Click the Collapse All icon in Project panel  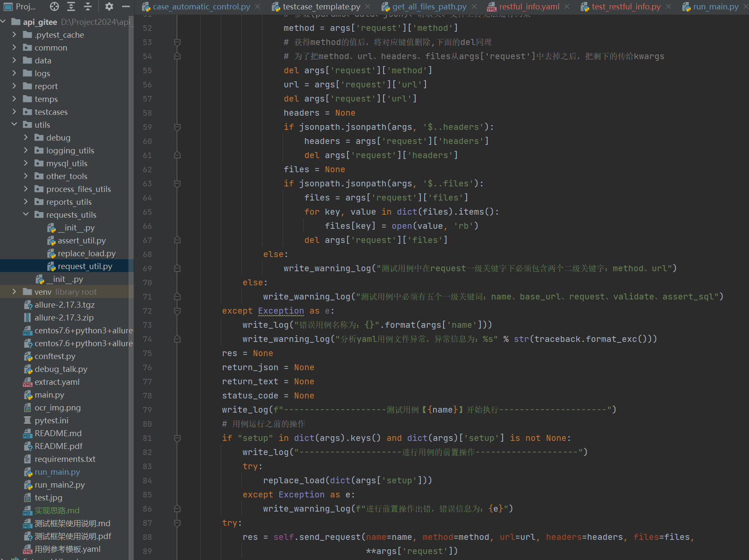click(x=88, y=6)
